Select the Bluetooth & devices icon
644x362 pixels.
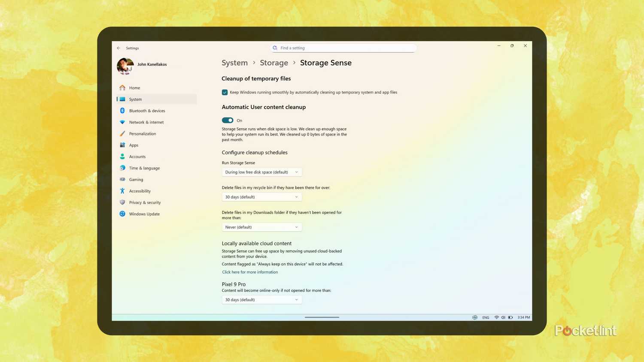pos(123,111)
